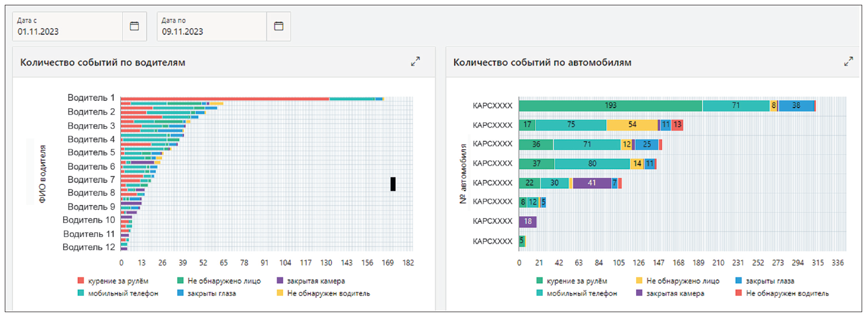Toggle 'закрытая камера' in cars chart legend
Screen dimensions: 868x318
pos(670,293)
